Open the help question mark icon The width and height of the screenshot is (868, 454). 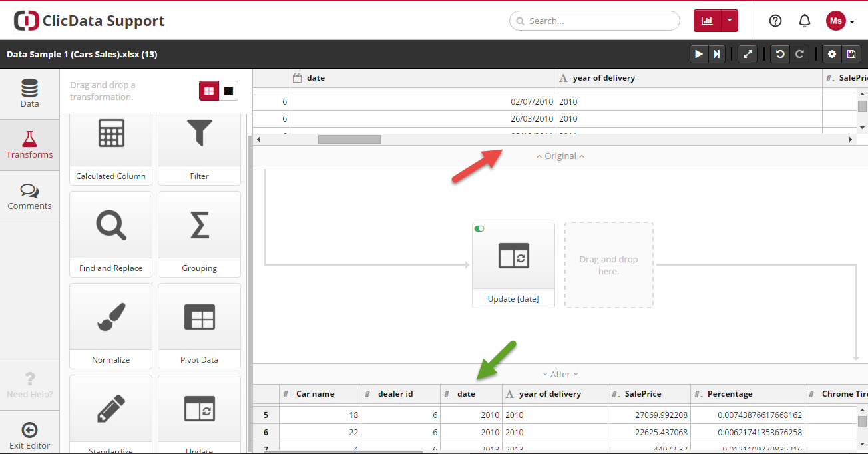coord(775,21)
